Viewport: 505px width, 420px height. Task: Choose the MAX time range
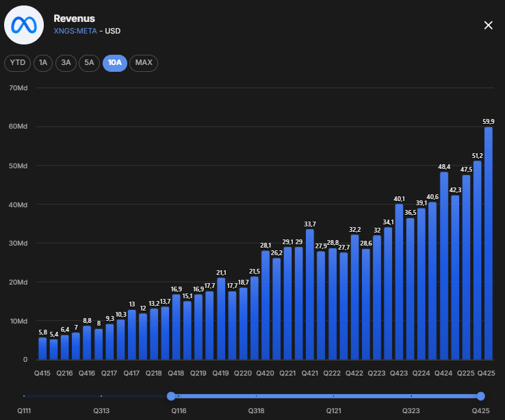[144, 63]
